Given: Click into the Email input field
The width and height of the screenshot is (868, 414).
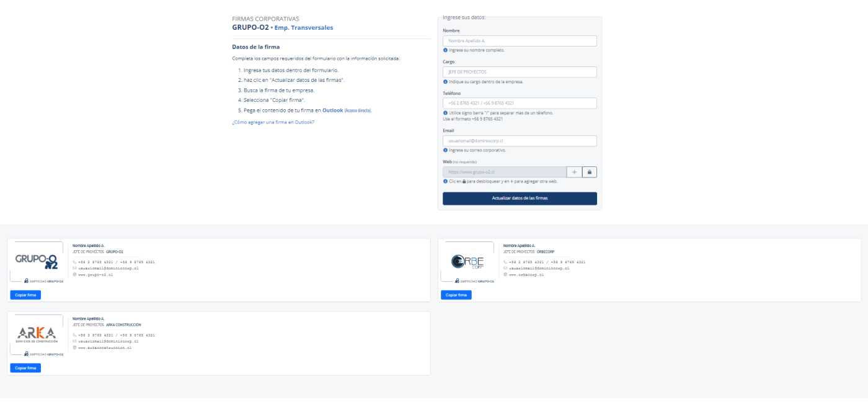Looking at the screenshot, I should 520,141.
